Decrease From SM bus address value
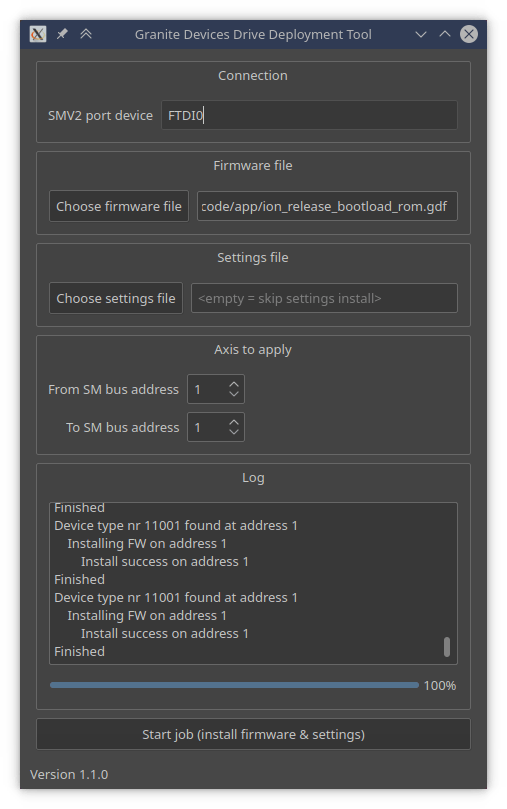Viewport: 507px width, 809px height. (234, 394)
